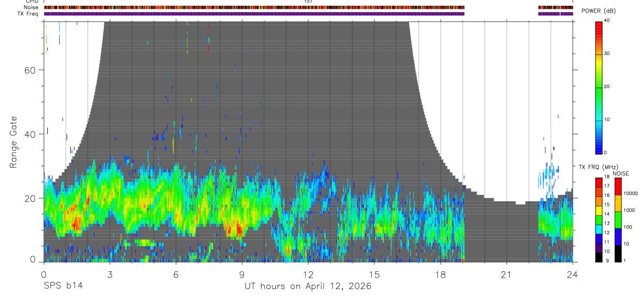Click the 60 range gate tick label
Screen dimensions: 644x297
pyautogui.click(x=29, y=70)
